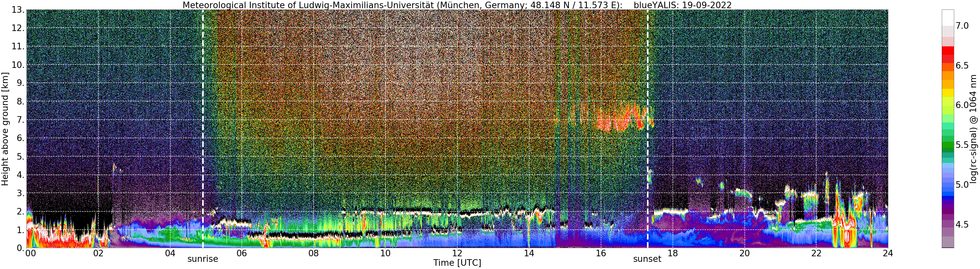Click the dashed white sunset line in the plot
Screen dimensions: 980x269
point(648,129)
